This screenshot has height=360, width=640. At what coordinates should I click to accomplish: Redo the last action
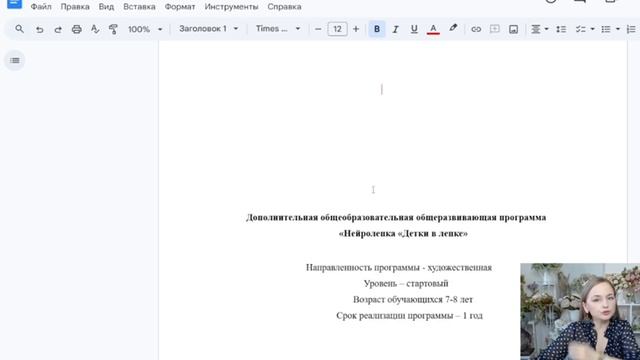click(x=58, y=29)
